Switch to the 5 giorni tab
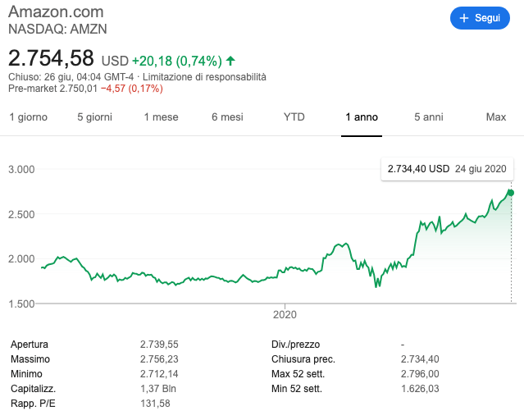 [94, 117]
